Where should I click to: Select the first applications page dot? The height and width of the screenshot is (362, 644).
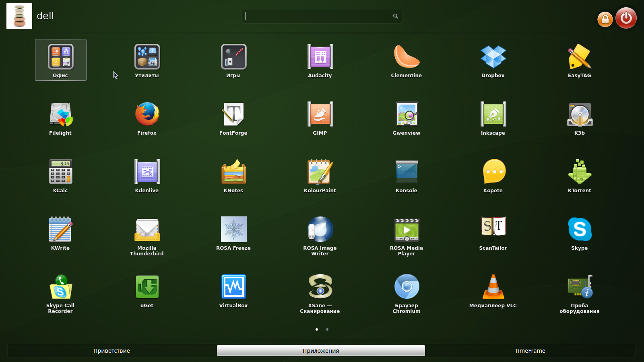(317, 329)
